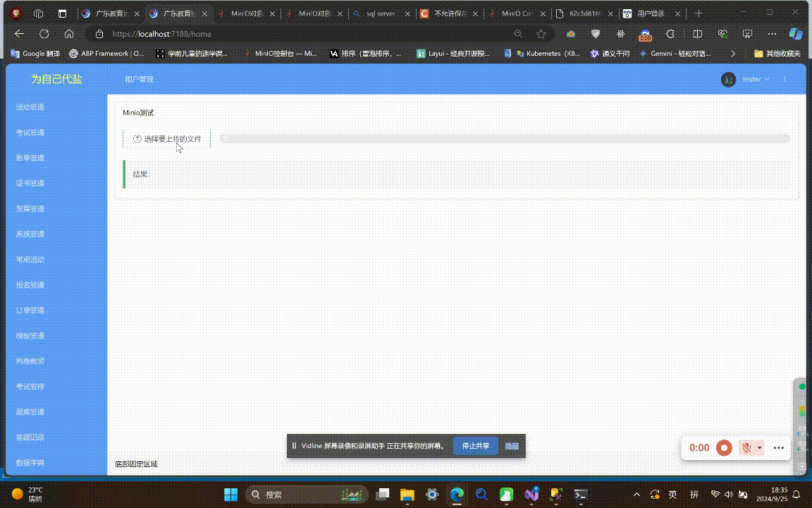Expand microphone options arrow in recorder

[760, 448]
